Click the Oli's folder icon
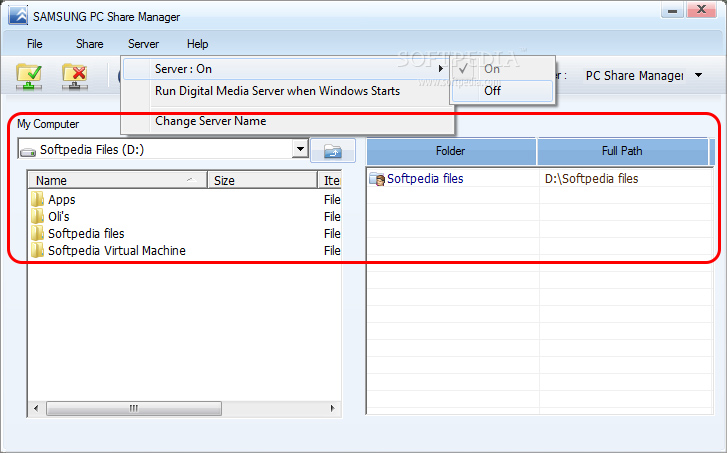The image size is (727, 453). pyautogui.click(x=38, y=216)
